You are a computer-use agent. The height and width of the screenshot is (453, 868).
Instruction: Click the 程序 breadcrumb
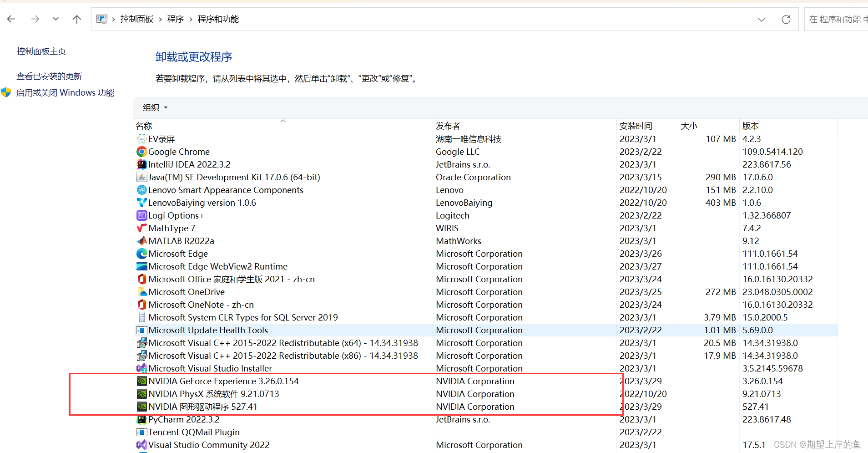coord(175,19)
